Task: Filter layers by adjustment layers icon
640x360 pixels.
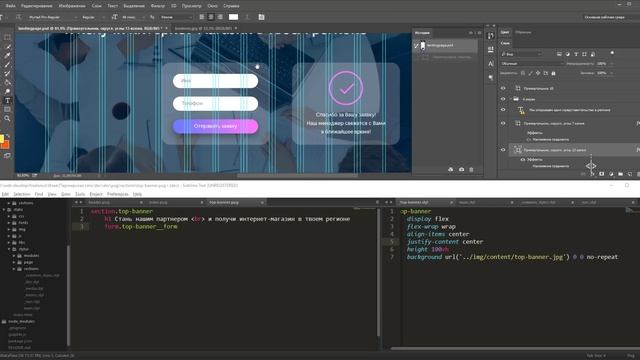Action: coord(567,54)
